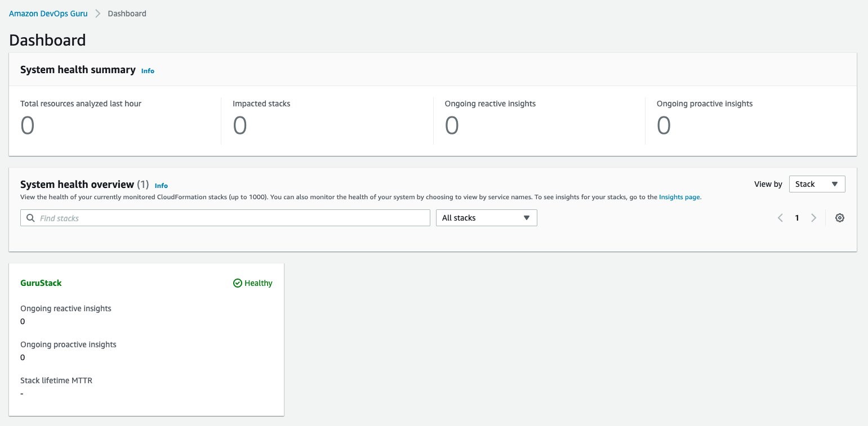The image size is (868, 426).
Task: Click the breadcrumb chevron separator
Action: point(97,14)
